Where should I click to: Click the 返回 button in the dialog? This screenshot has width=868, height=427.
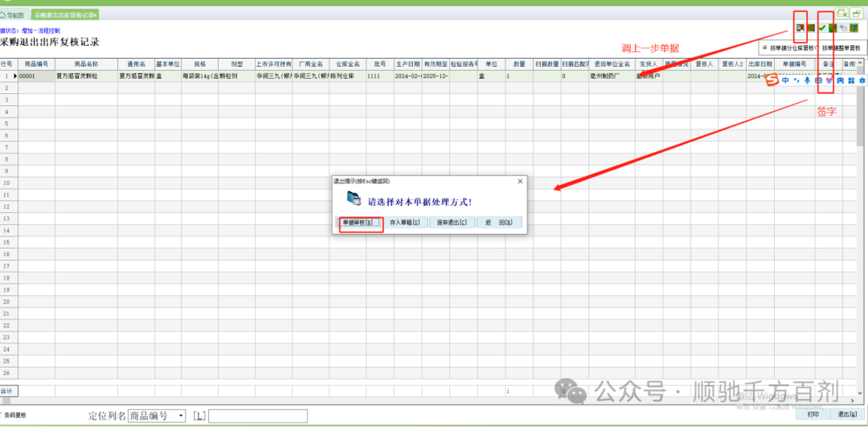(x=499, y=222)
